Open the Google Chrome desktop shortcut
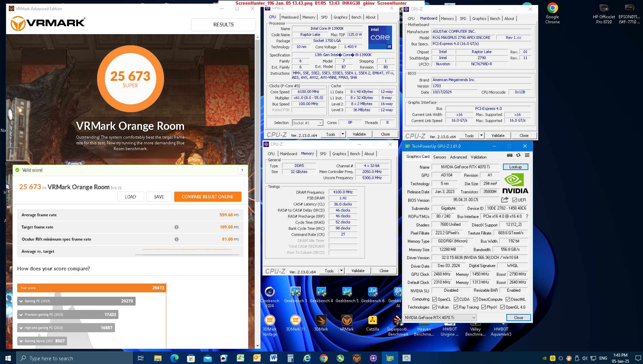The width and height of the screenshot is (643, 364). tap(552, 14)
